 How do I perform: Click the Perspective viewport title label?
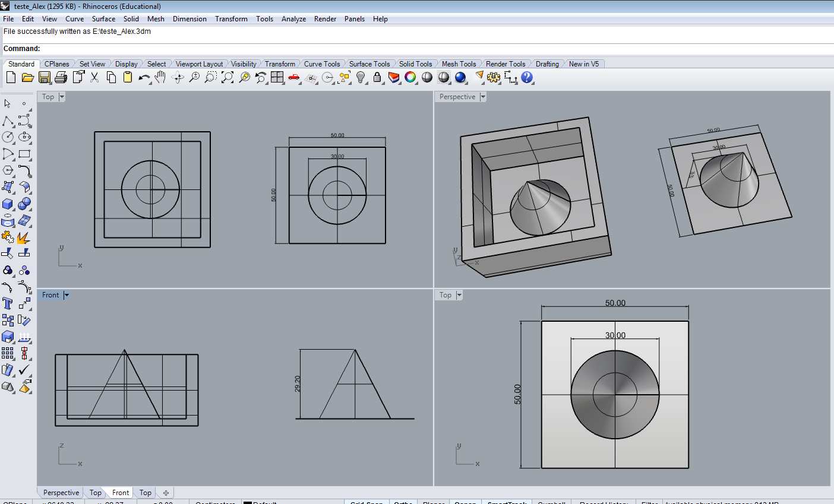coord(457,97)
